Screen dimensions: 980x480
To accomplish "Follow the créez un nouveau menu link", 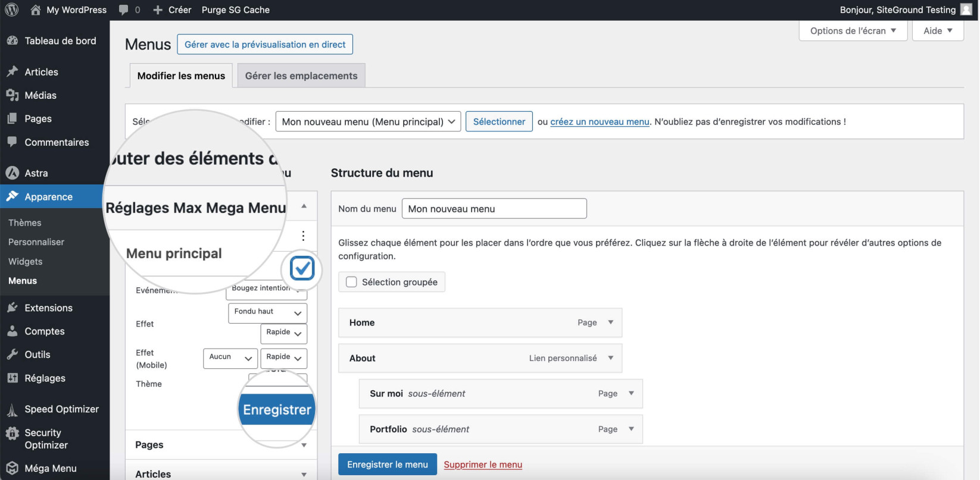I will click(x=600, y=121).
